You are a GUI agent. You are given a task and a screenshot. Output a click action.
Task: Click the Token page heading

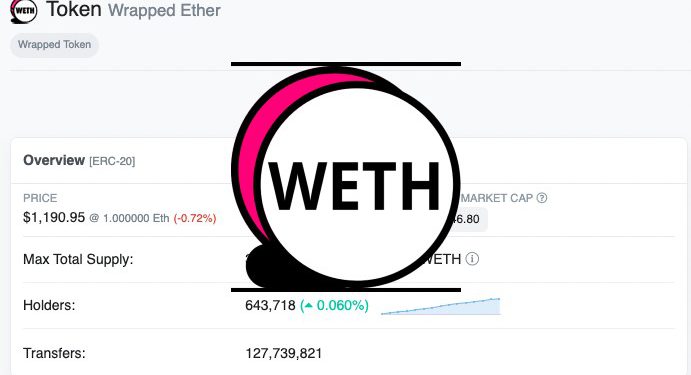[x=74, y=9]
